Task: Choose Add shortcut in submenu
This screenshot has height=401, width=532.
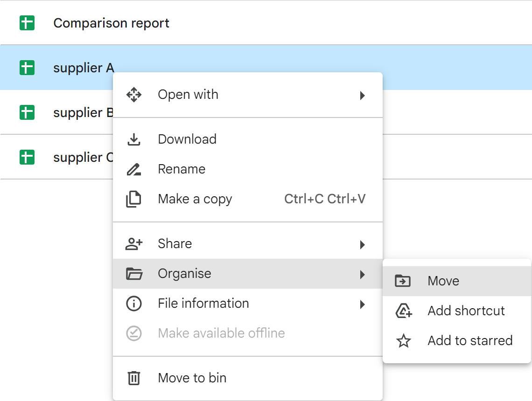Action: pyautogui.click(x=457, y=311)
